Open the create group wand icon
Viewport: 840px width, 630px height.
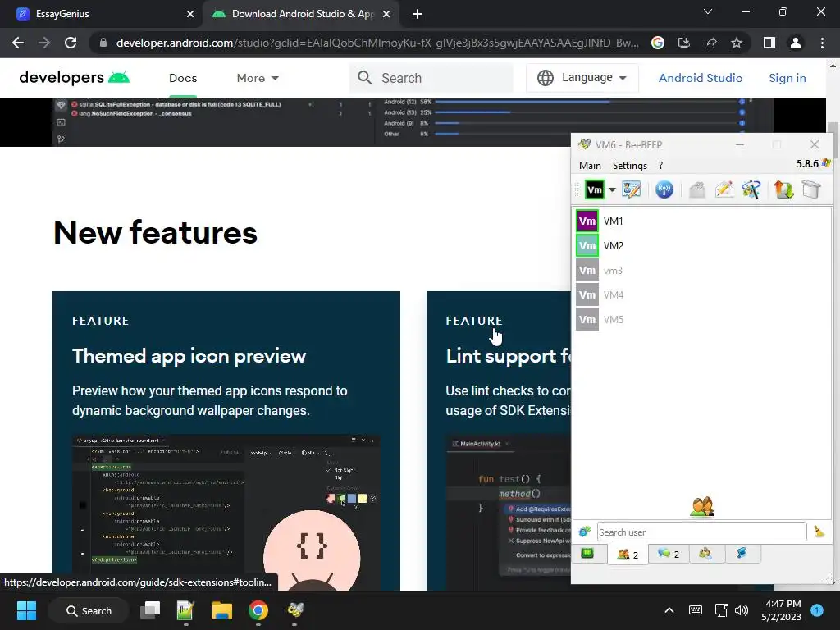point(751,189)
